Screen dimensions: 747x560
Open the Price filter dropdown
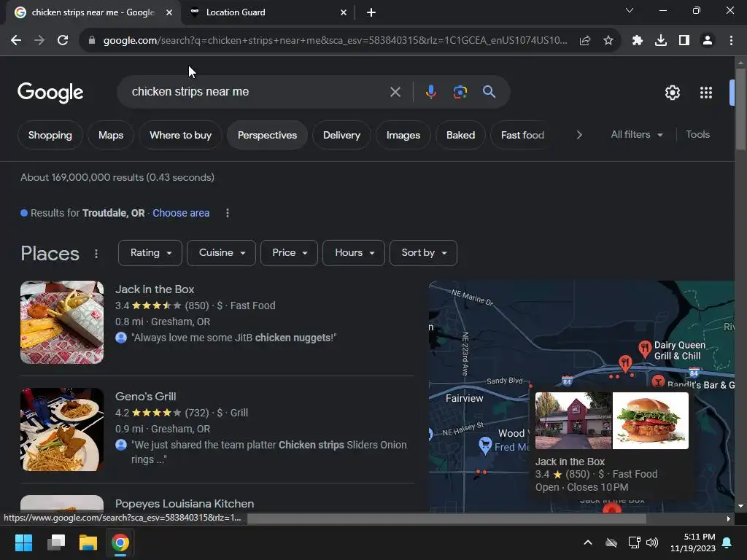point(289,253)
